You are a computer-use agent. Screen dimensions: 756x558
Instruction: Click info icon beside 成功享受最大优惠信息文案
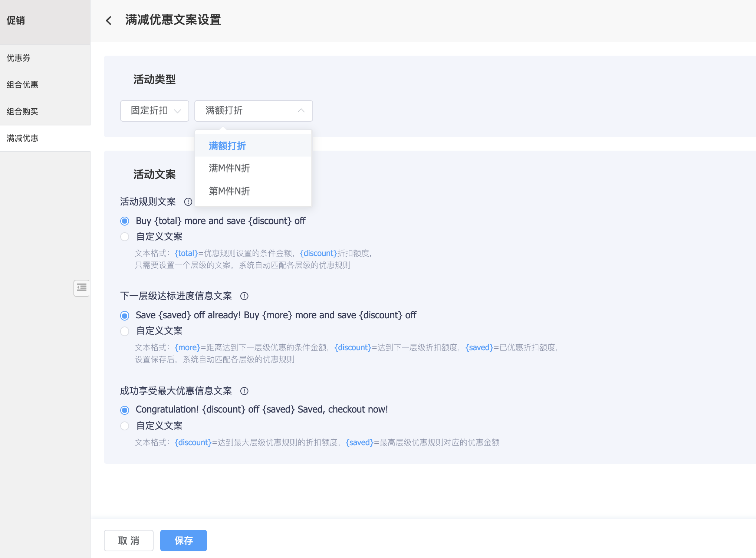(x=244, y=391)
